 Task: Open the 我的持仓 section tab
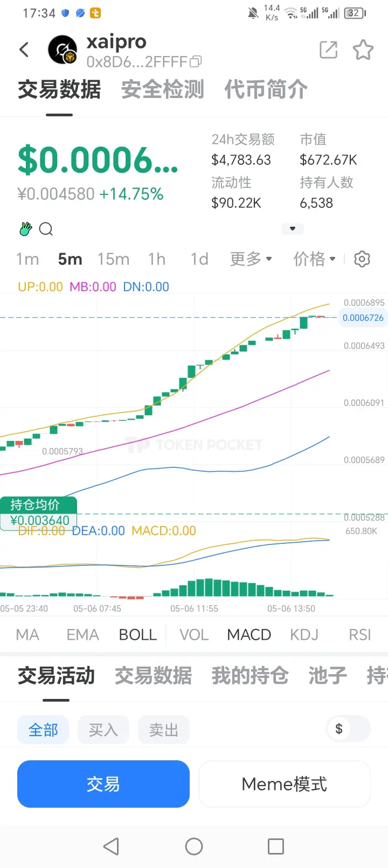[250, 675]
